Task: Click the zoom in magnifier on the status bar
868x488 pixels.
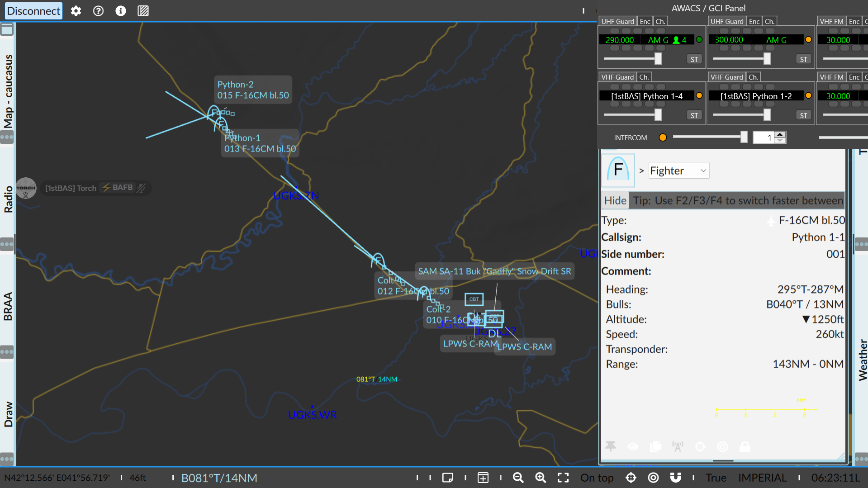Action: point(541,478)
